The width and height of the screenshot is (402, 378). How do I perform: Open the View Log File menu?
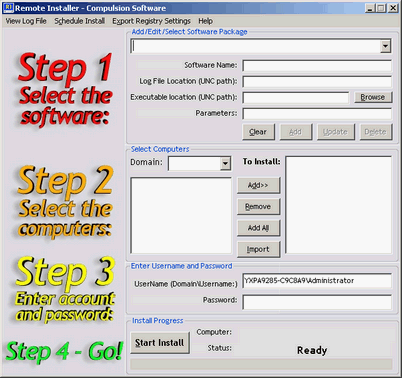[x=26, y=21]
